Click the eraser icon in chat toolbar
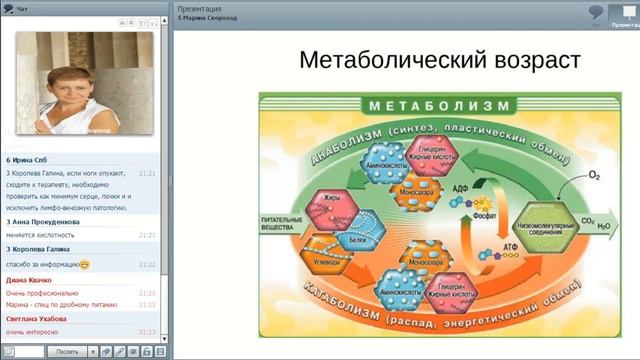Viewport: 640px width, 360px height. (106, 351)
